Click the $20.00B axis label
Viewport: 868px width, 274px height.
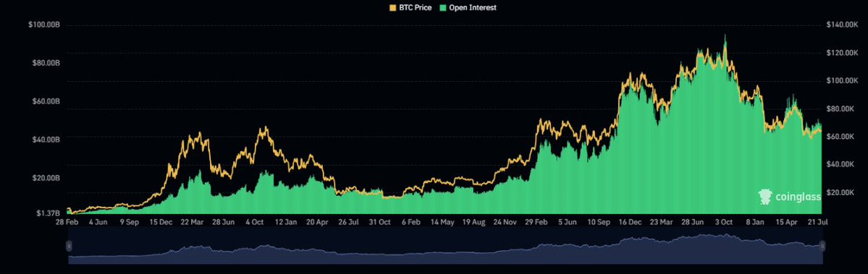[x=46, y=178]
